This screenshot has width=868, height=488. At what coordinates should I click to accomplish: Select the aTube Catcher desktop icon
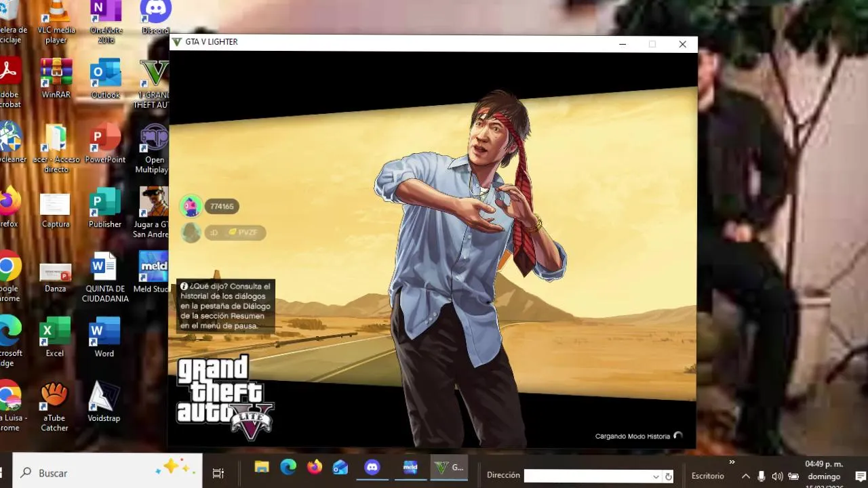tap(54, 407)
